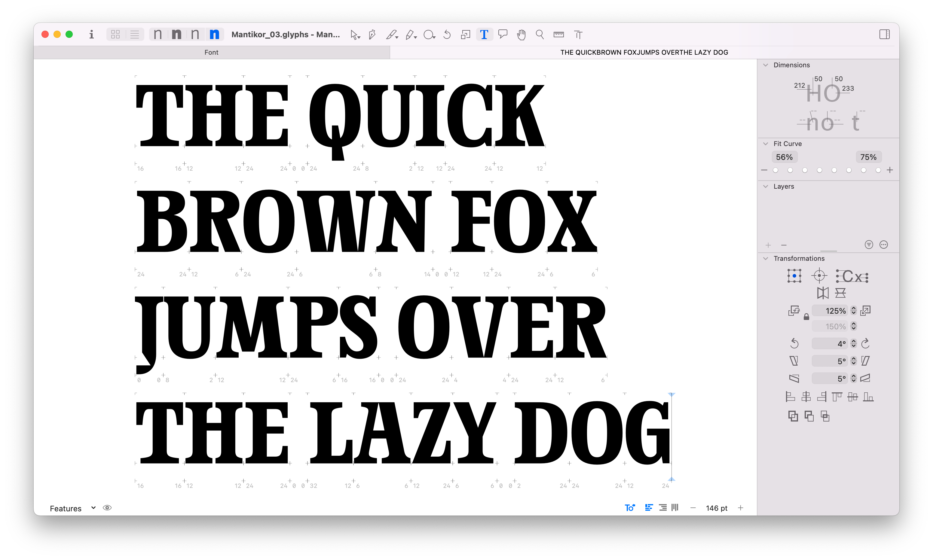Toggle the scale proportion lock
Image resolution: width=933 pixels, height=560 pixels.
[806, 317]
